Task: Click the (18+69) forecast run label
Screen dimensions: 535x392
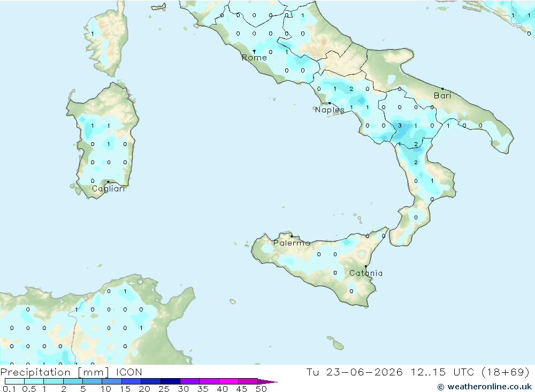Action: 506,372
